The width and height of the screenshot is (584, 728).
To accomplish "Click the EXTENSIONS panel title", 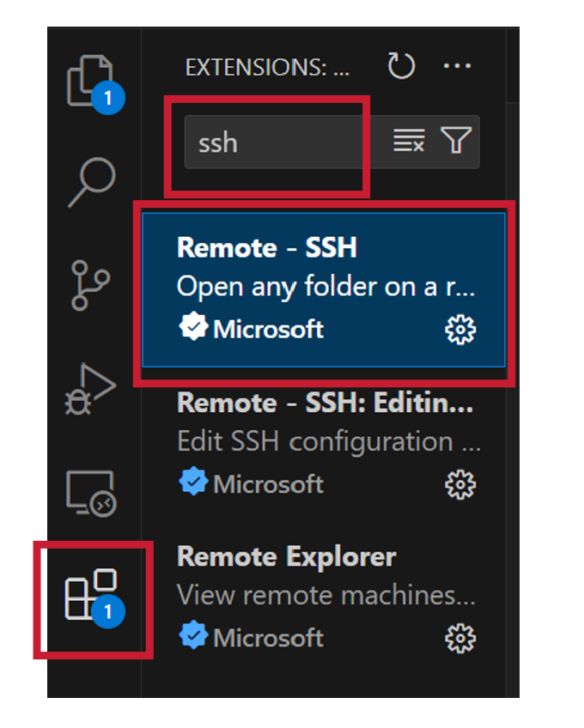I will click(267, 67).
